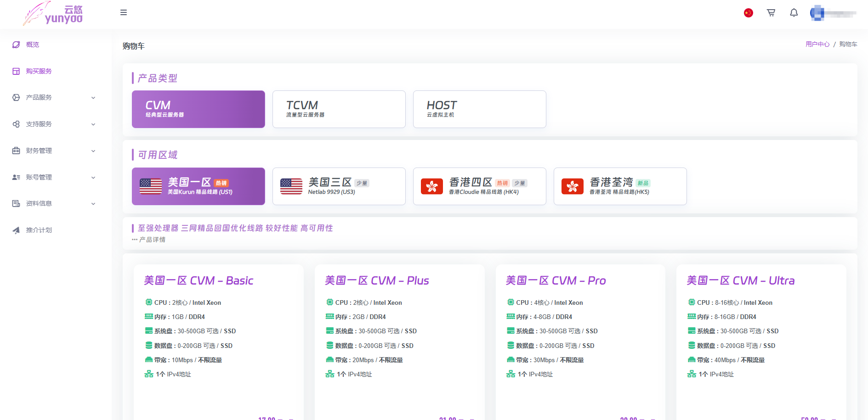The height and width of the screenshot is (420, 868).
Task: Follow the 用户中心 breadcrumb link
Action: tap(817, 45)
